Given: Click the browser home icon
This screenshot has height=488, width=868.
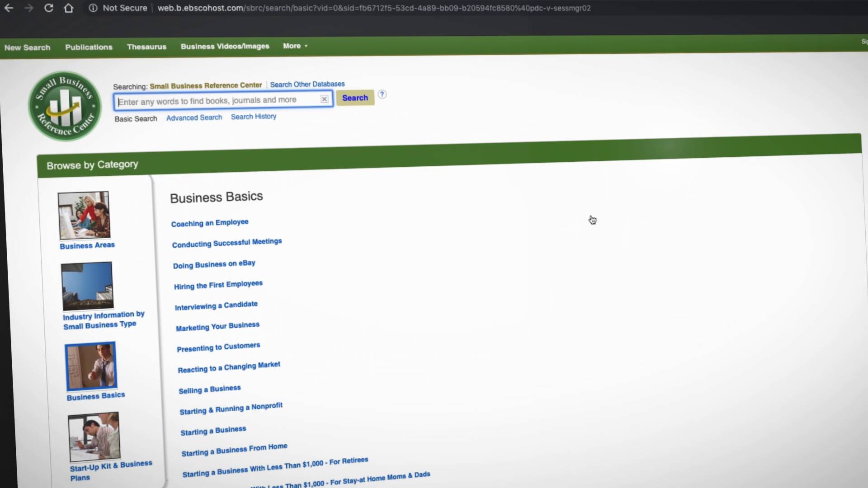Looking at the screenshot, I should 68,8.
